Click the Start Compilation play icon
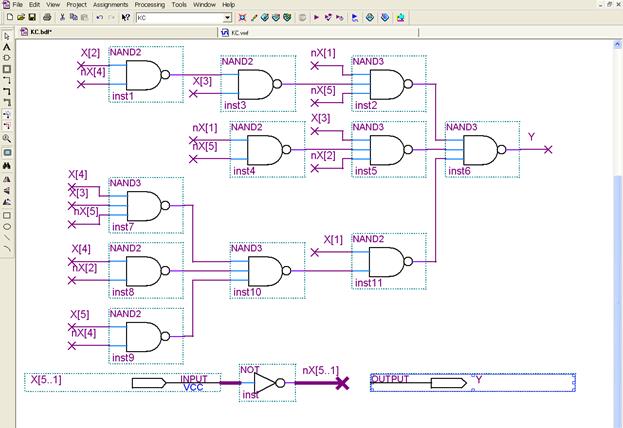The height and width of the screenshot is (428, 623). [316, 17]
